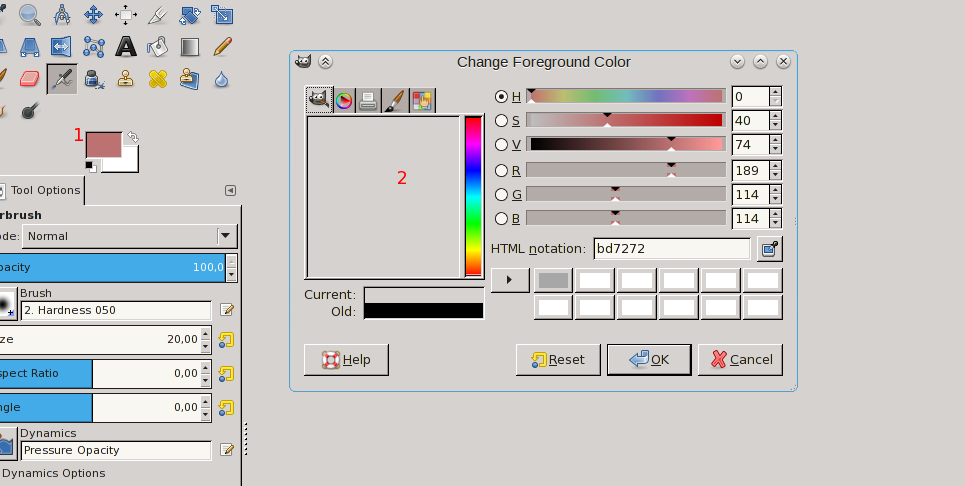The height and width of the screenshot is (486, 965).
Task: Swap foreground and background colors arrow
Action: click(x=131, y=137)
